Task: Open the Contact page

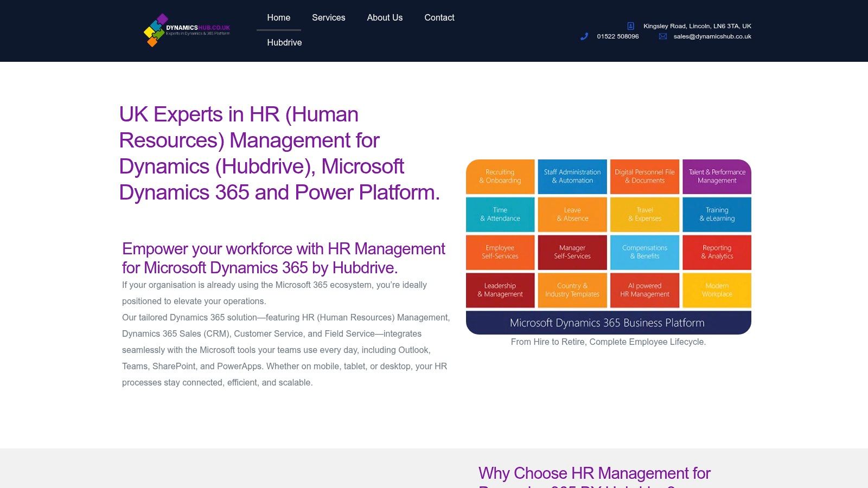Action: pyautogui.click(x=439, y=17)
